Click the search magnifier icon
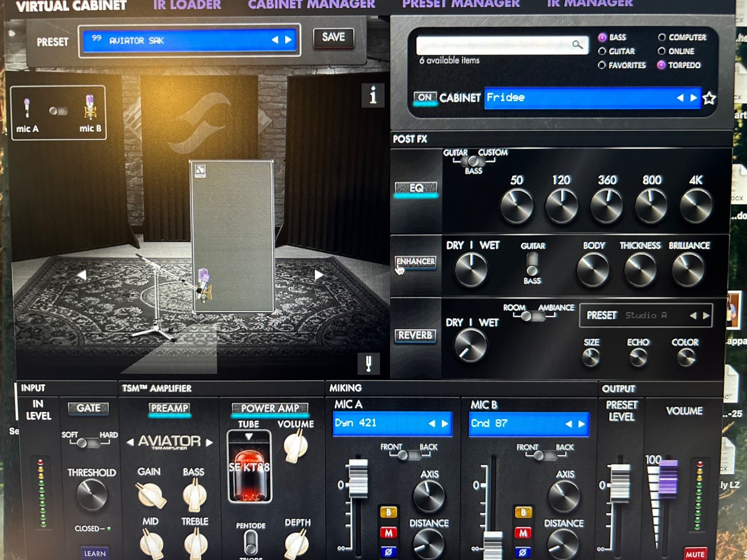This screenshot has width=747, height=560. click(x=577, y=45)
